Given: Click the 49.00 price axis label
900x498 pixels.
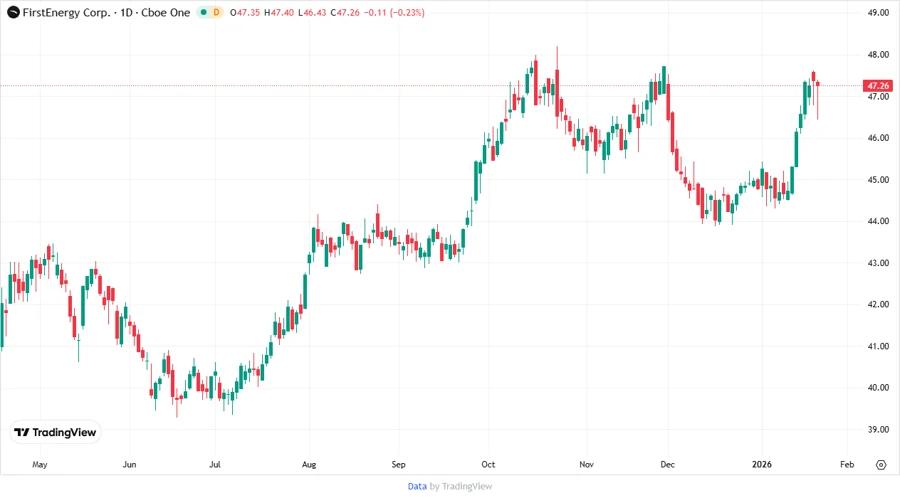Looking at the screenshot, I should [x=878, y=13].
